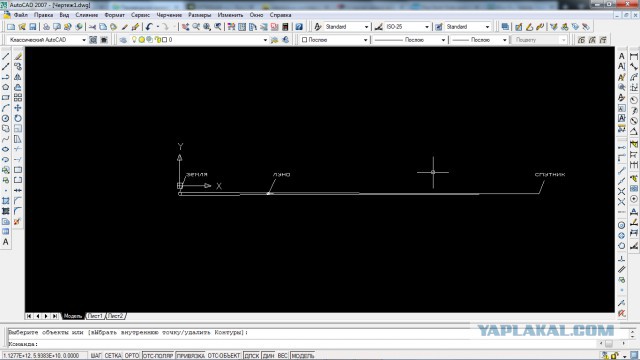The height and width of the screenshot is (360, 640).
Task: Click the last-tab navigation arrow
Action: pos(55,316)
